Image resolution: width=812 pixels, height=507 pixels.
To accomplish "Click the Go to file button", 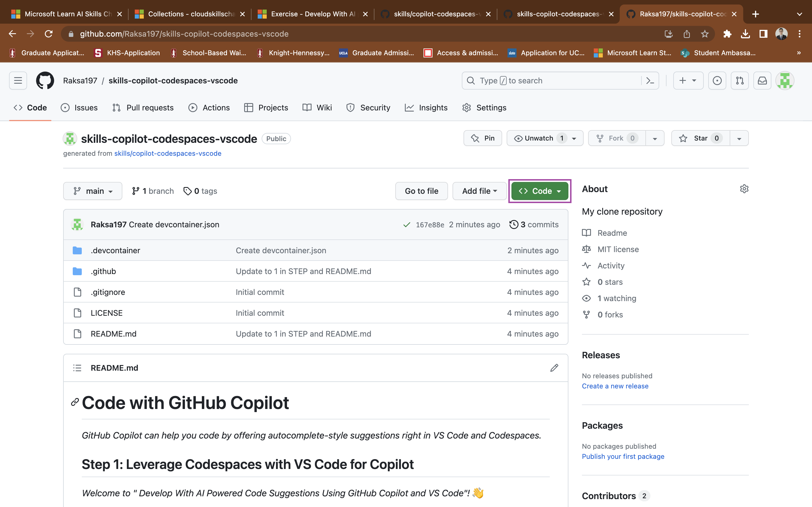I will tap(422, 191).
